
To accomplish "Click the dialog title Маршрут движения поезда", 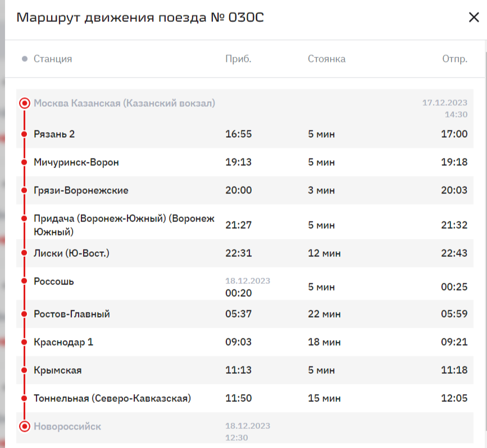I will 140,18.
